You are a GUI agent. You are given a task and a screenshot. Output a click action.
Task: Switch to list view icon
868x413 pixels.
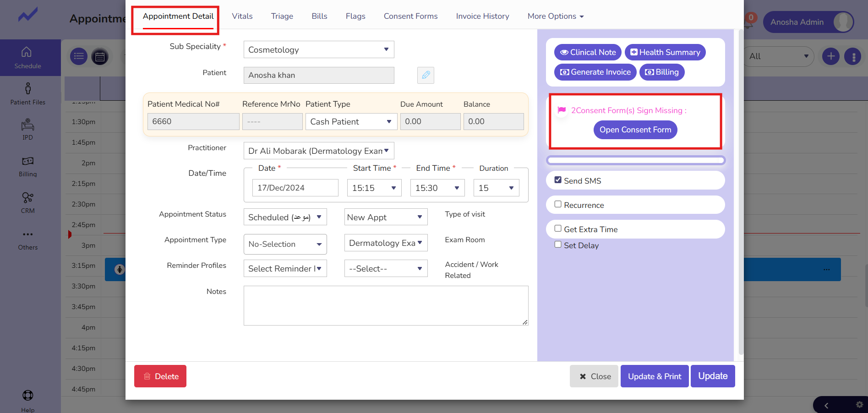tap(79, 56)
